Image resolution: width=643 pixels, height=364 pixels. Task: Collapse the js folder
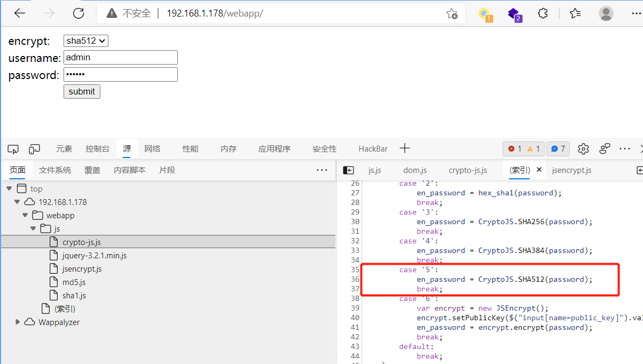(33, 229)
